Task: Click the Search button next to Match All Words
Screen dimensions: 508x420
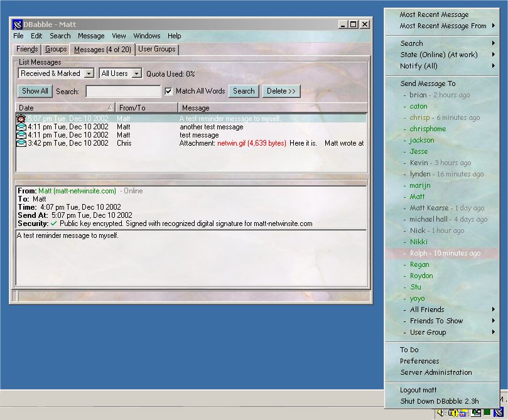Action: pyautogui.click(x=244, y=91)
